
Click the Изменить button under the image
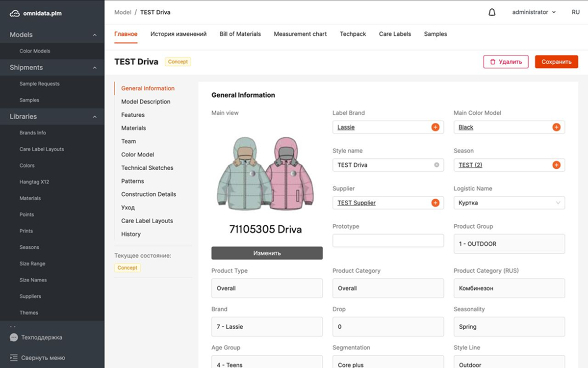[267, 253]
